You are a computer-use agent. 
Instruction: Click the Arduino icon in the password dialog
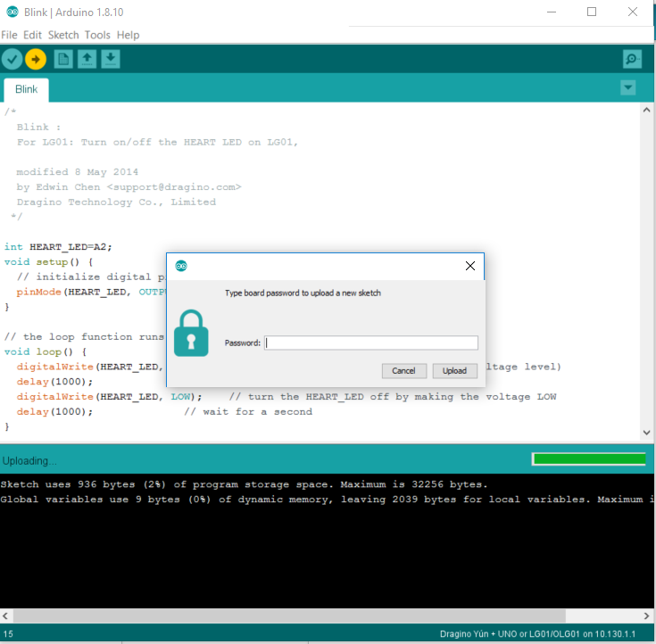pos(181,266)
